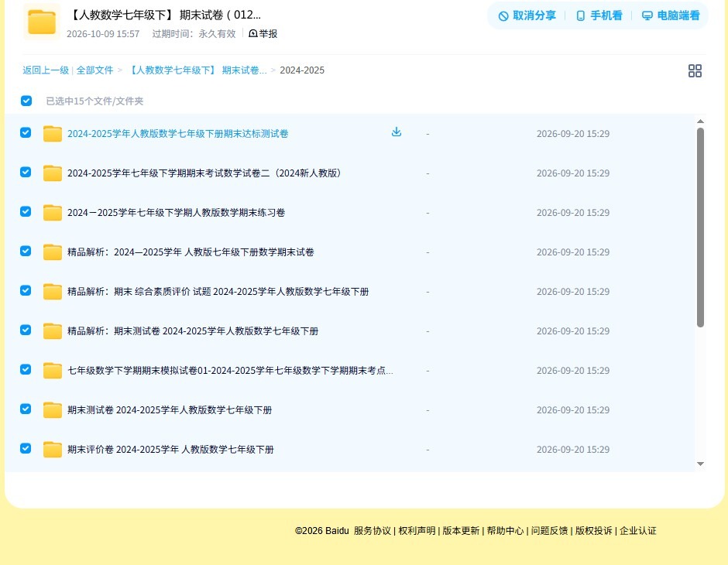Open 七年级数学下学期期末模拟试卷01 folder

230,370
